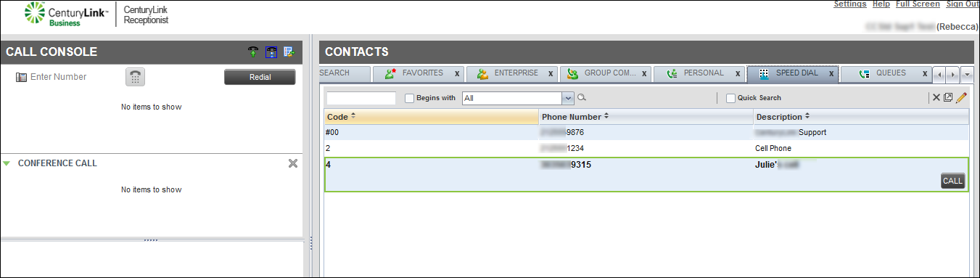Close the Favorites tab
Viewport: 980px width, 278px height.
coord(457,73)
